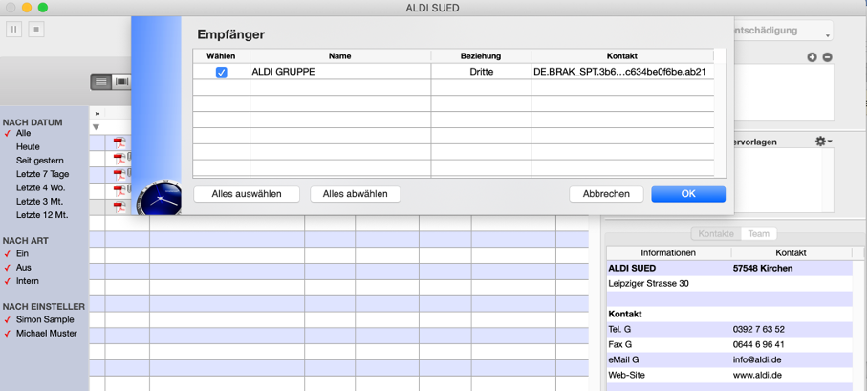Toggle the Alle date filter
This screenshot has height=392, width=868.
pyautogui.click(x=23, y=134)
